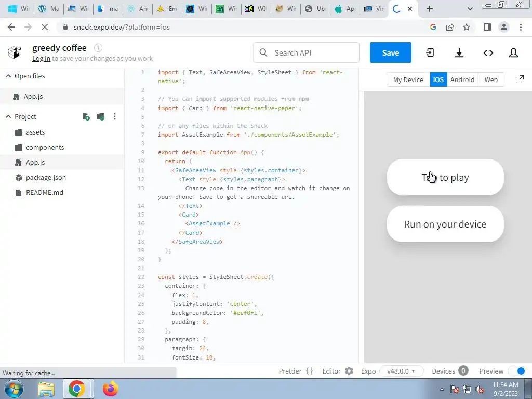Open Chrome side panel icon
Viewport: 532px width, 399px height.
487,27
